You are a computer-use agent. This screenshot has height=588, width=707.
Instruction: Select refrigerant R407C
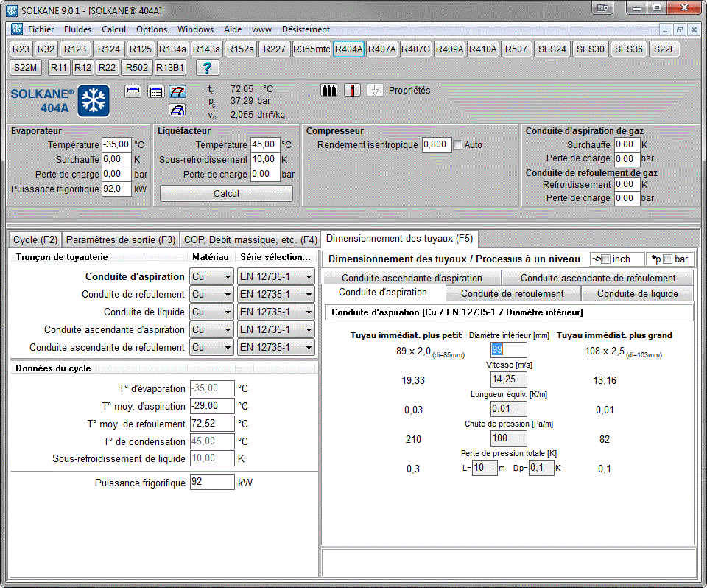tap(415, 49)
